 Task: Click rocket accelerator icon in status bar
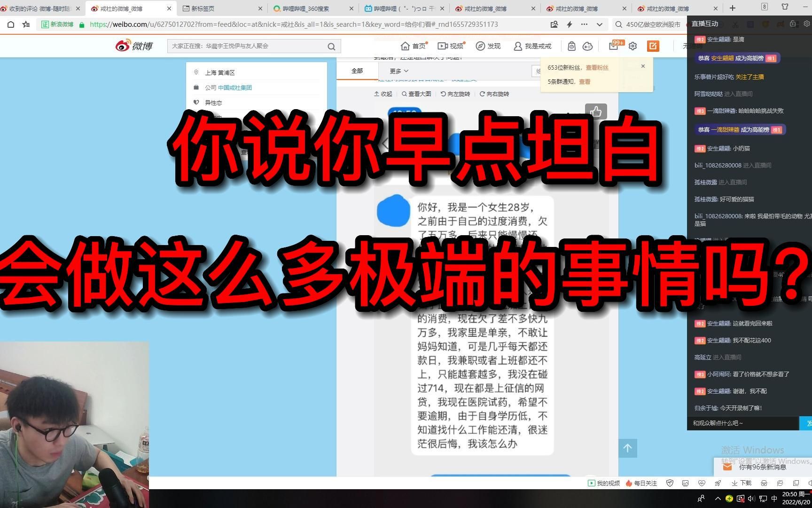(x=718, y=483)
